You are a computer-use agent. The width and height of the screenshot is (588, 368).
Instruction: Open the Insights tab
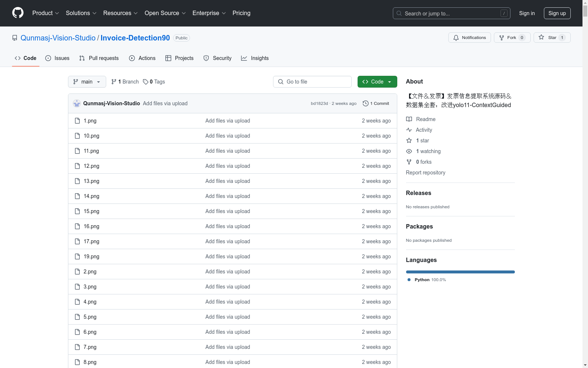[255, 58]
